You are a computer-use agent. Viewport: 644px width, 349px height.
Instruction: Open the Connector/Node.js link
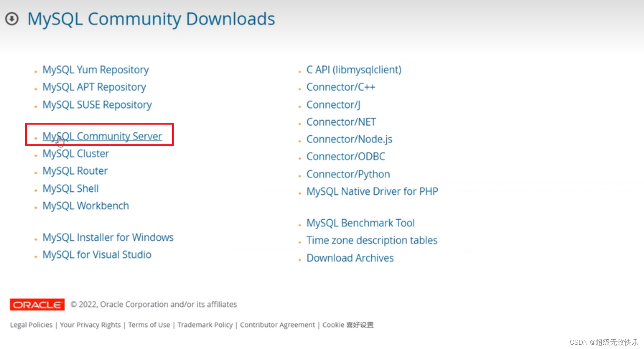[x=349, y=139]
